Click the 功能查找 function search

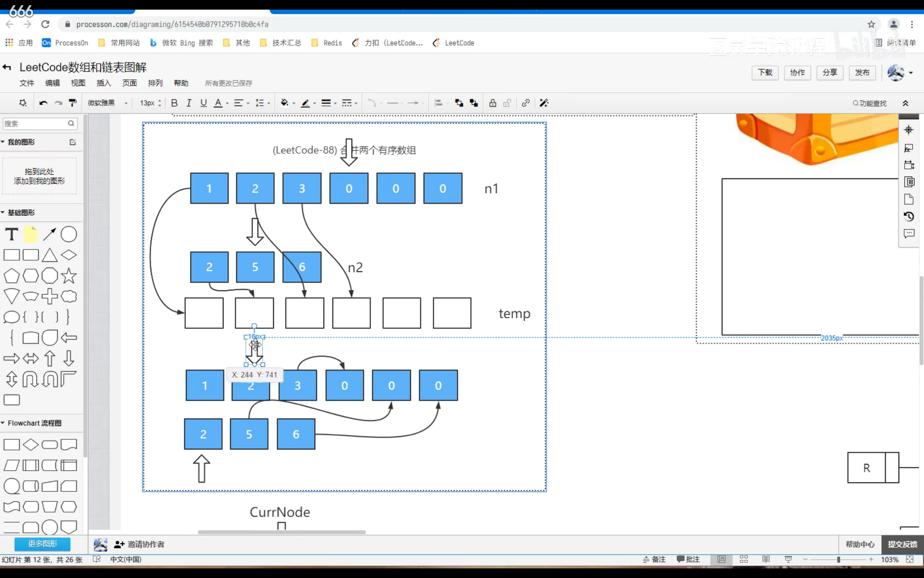pos(870,103)
